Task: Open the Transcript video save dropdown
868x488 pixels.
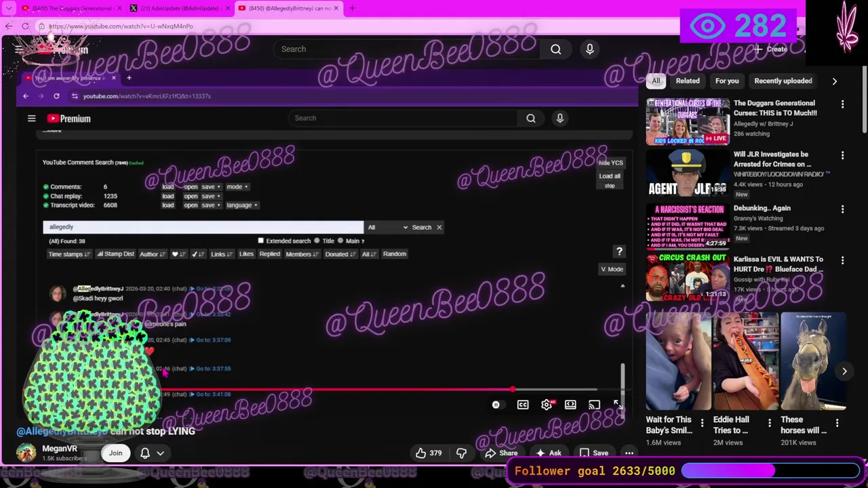Action: click(x=210, y=205)
